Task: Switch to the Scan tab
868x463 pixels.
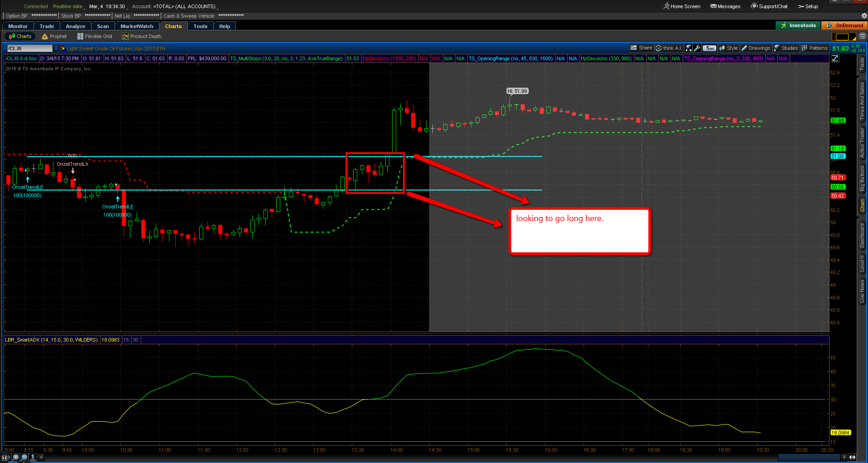Action: [103, 26]
